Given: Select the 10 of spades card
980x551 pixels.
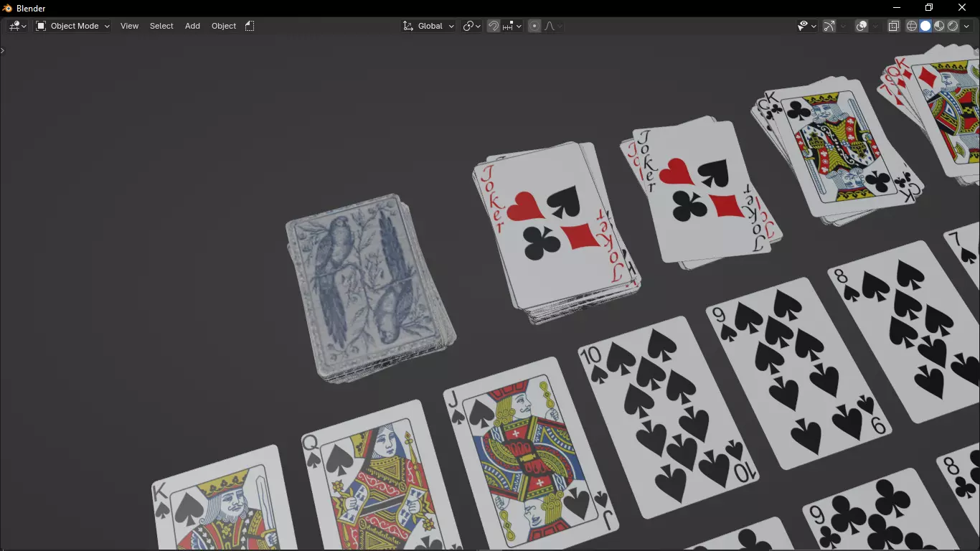Looking at the screenshot, I should (x=667, y=416).
